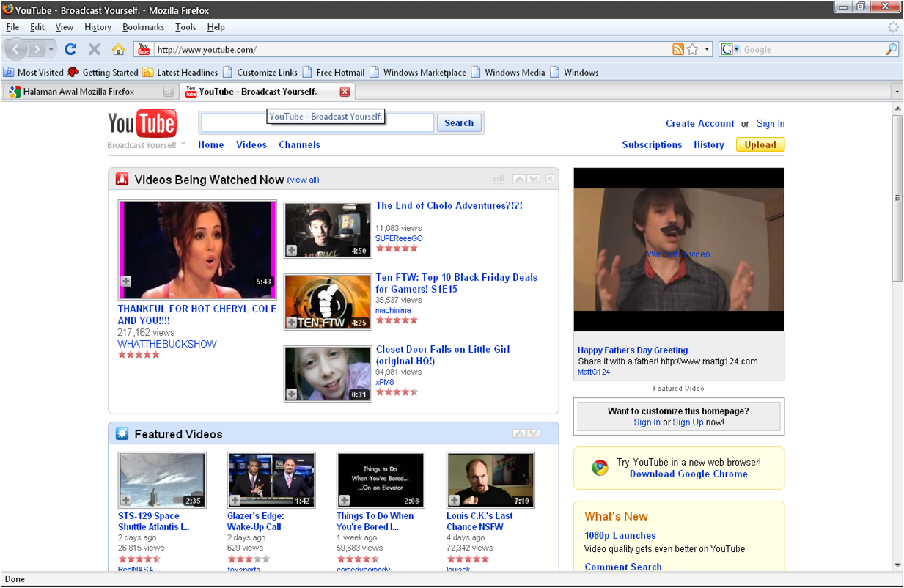Image resolution: width=904 pixels, height=588 pixels.
Task: Add Glazer's Edge video to queue
Action: click(x=235, y=501)
